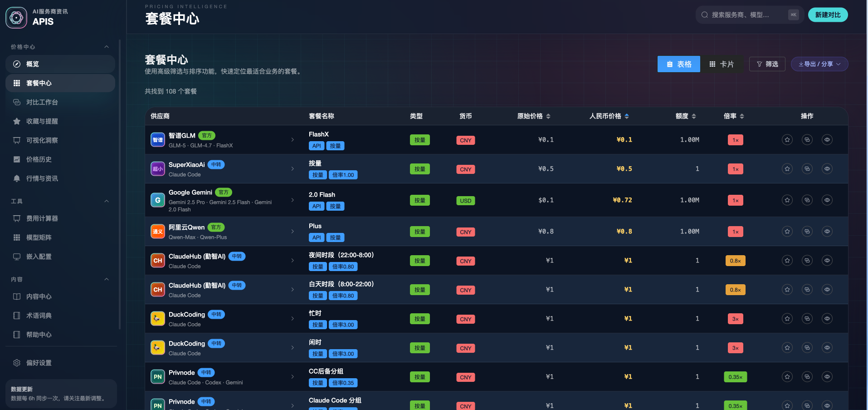Viewport: 868px width, 410px height.
Task: Switch to 卡片 card view
Action: point(722,64)
